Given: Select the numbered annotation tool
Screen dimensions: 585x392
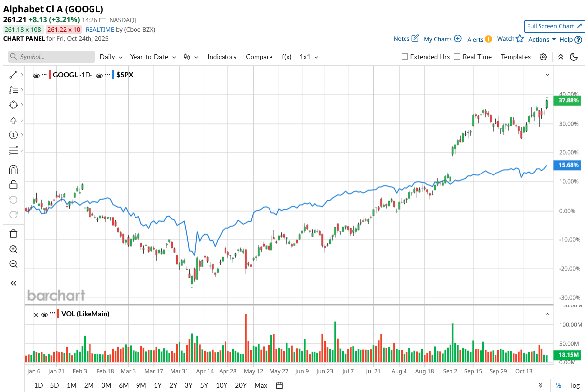Looking at the screenshot, I should (x=13, y=135).
